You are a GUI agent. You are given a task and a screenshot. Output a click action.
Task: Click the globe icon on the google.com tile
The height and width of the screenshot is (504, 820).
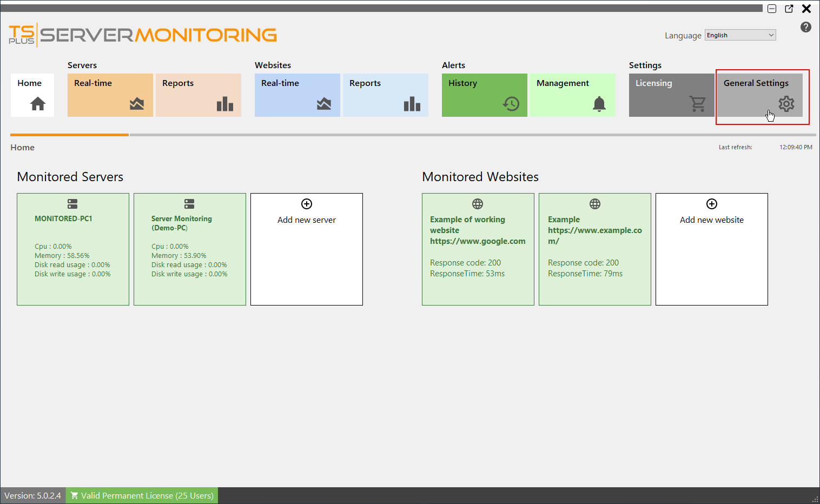click(477, 204)
